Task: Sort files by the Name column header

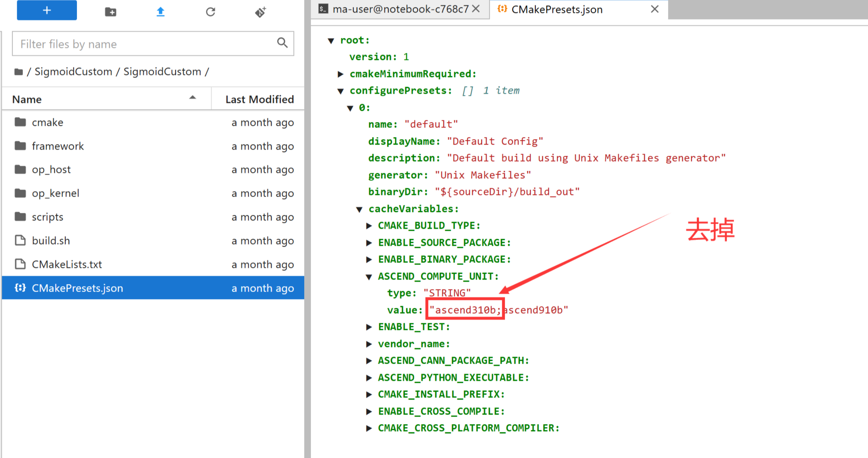Action: 27,99
